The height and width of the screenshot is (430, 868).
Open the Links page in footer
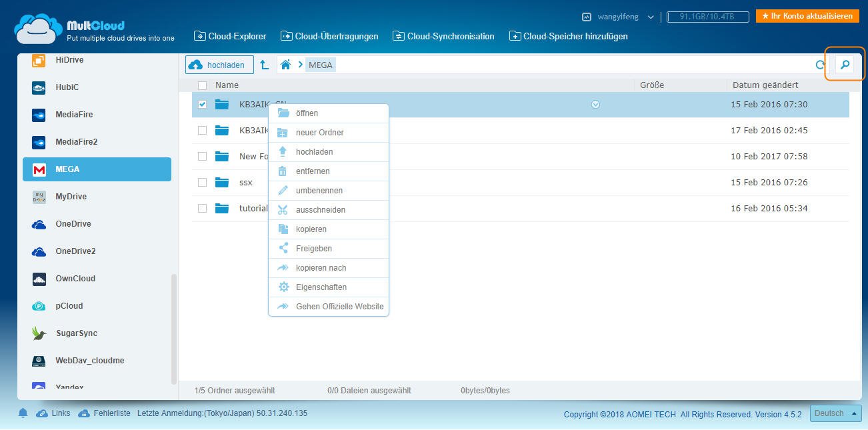click(53, 413)
